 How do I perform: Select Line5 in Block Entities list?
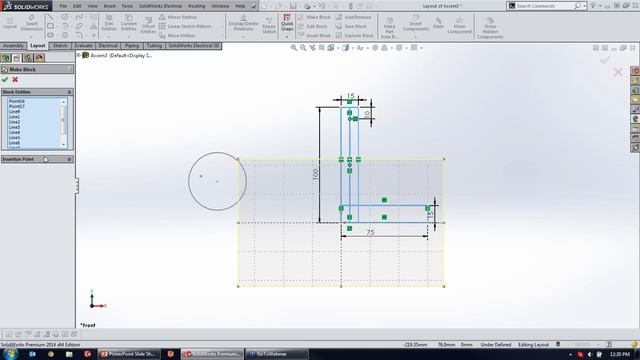click(14, 138)
